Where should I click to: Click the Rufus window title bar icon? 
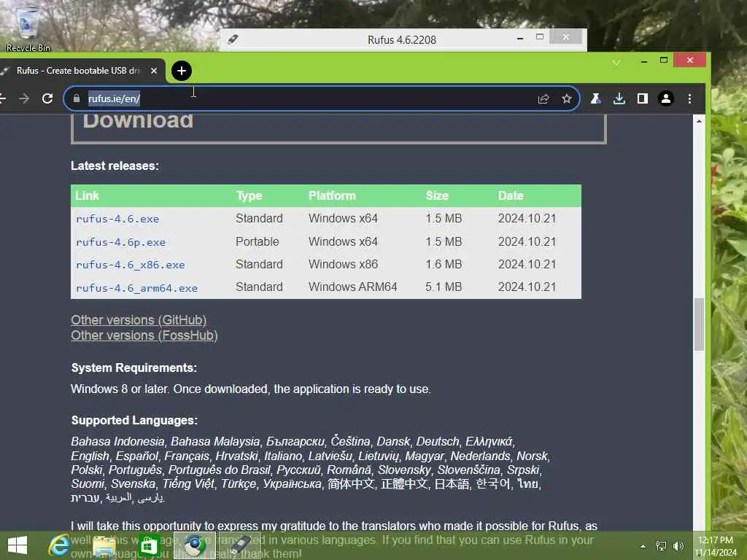coord(233,39)
